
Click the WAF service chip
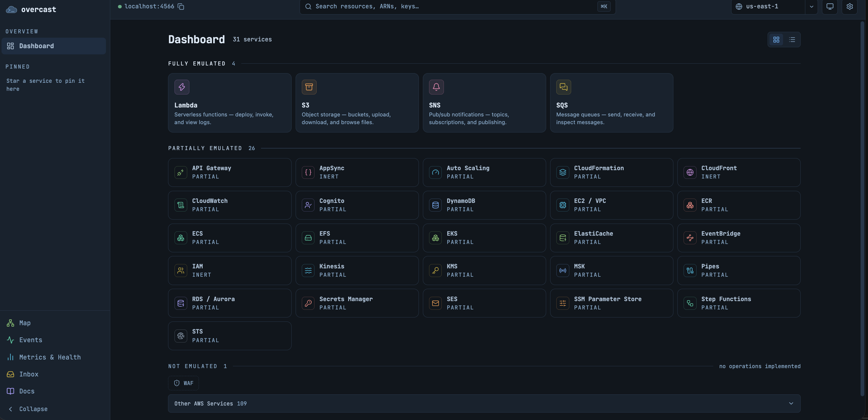point(184,383)
